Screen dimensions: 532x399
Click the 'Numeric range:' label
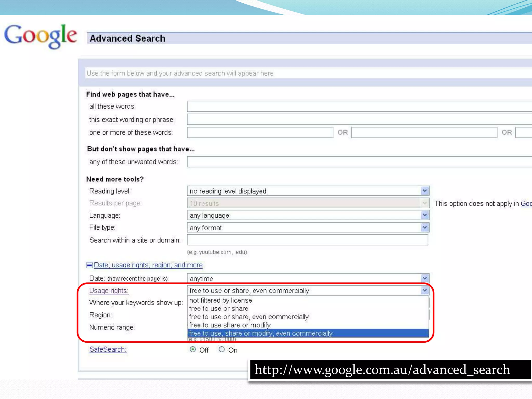[112, 327]
